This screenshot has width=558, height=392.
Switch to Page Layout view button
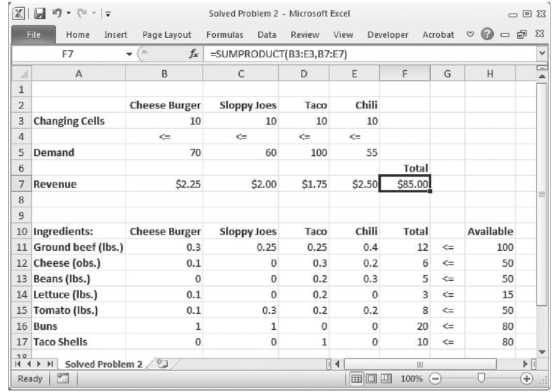point(372,378)
